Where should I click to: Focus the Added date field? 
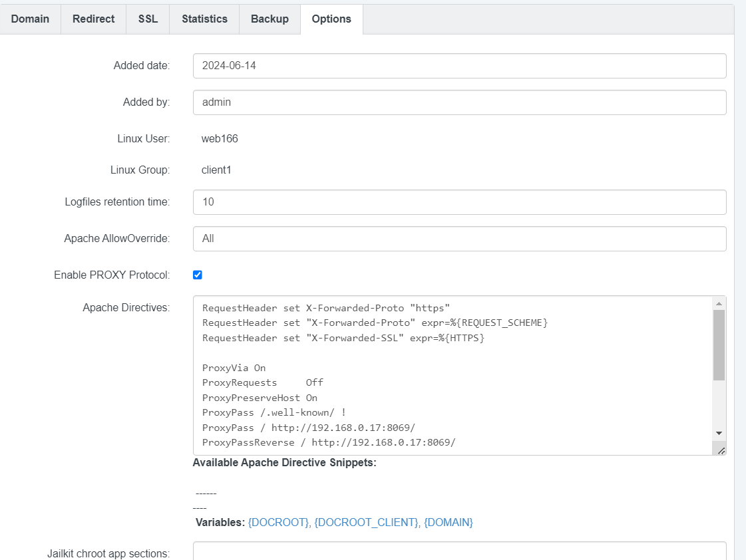tap(459, 66)
